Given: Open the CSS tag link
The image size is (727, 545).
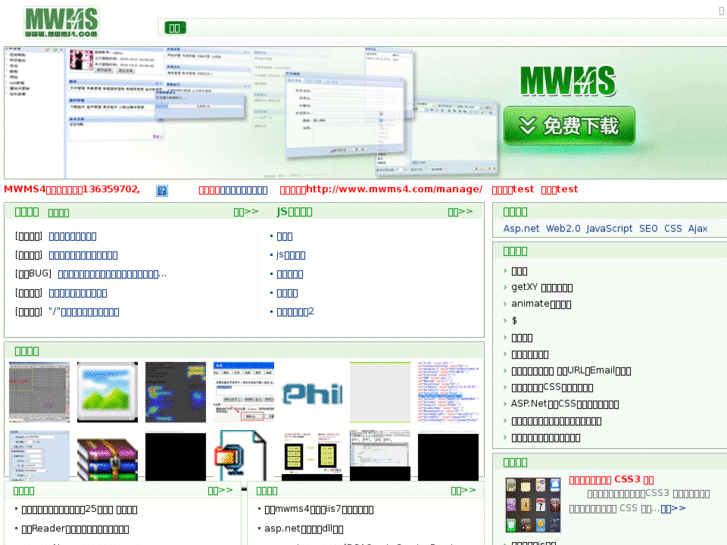Looking at the screenshot, I should (x=673, y=228).
